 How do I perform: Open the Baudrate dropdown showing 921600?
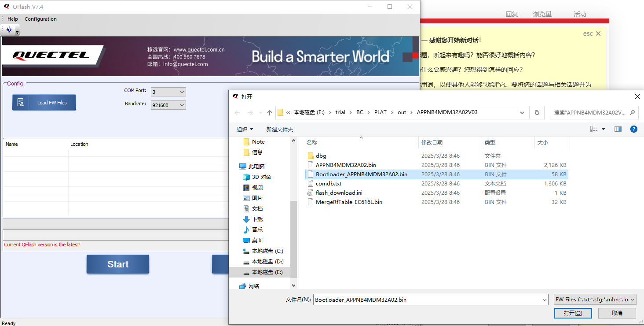coord(168,105)
